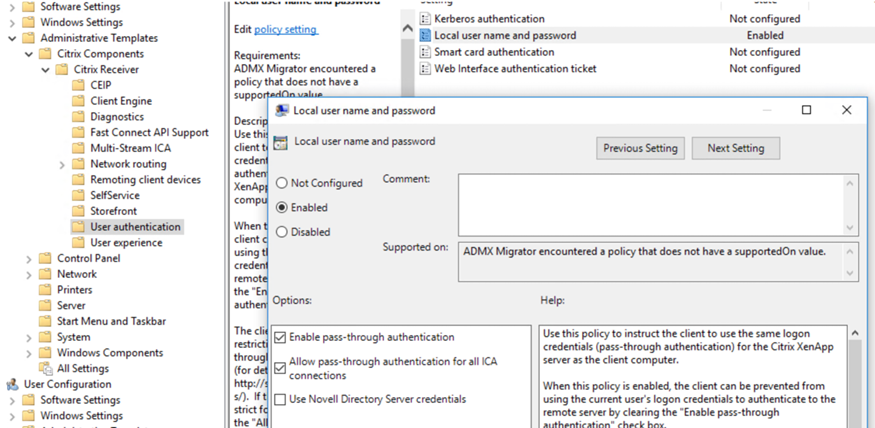
Task: Click the Web Interface authentication ticket icon
Action: (425, 69)
